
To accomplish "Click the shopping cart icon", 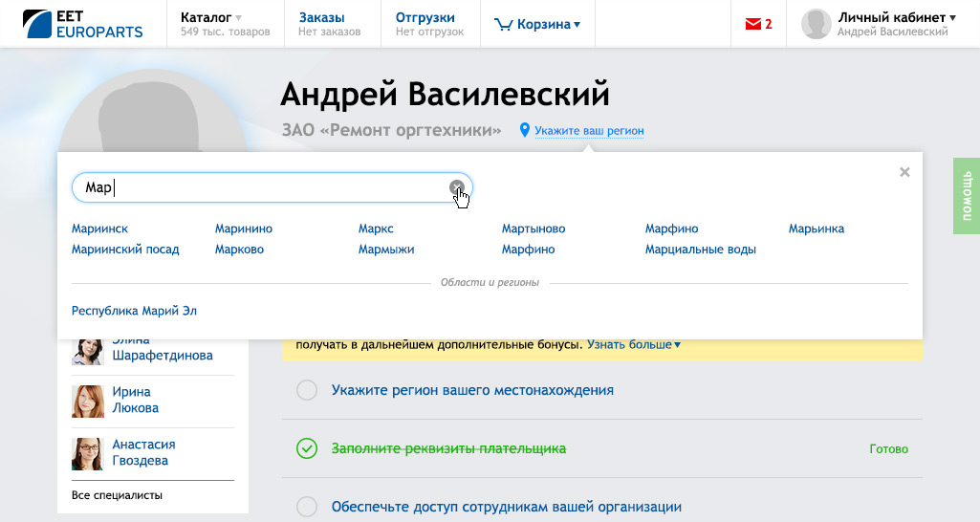I will pyautogui.click(x=504, y=25).
